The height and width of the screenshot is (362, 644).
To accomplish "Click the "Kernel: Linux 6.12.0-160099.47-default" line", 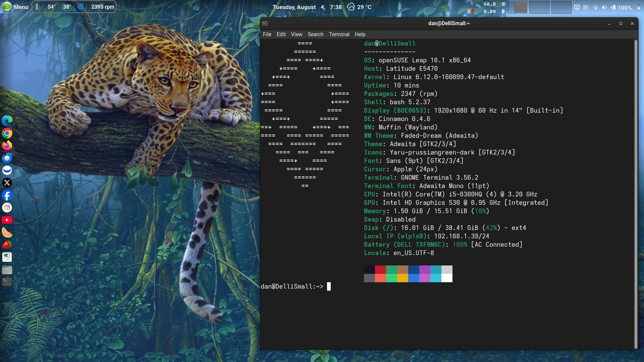I will point(434,77).
